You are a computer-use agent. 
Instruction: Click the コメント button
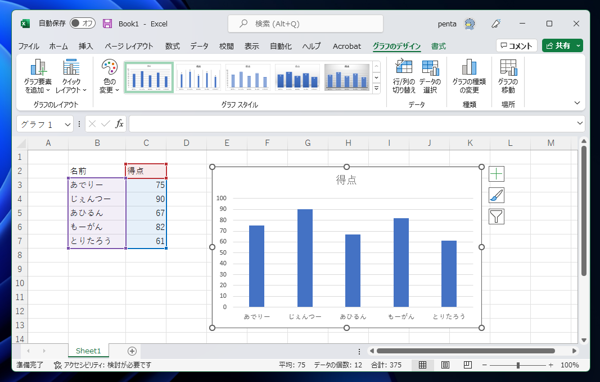click(517, 46)
